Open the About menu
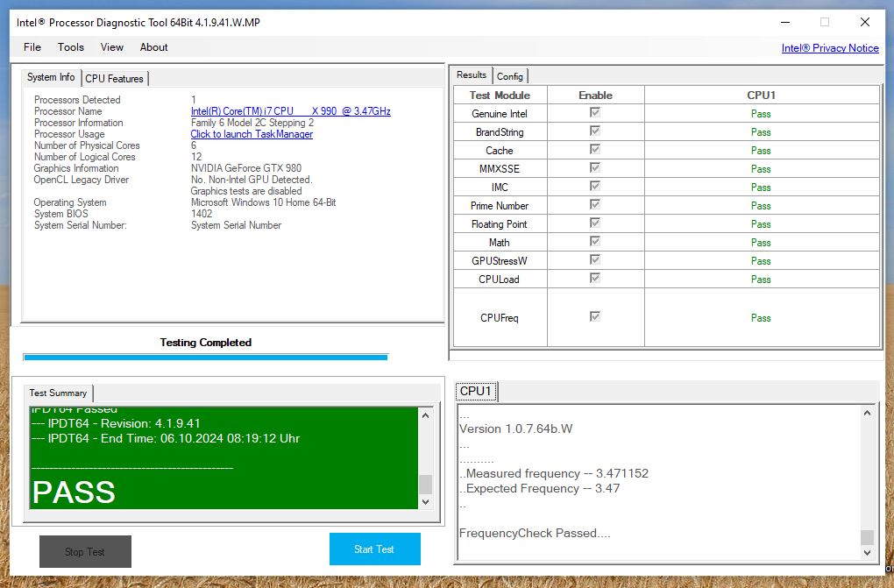 [x=154, y=47]
